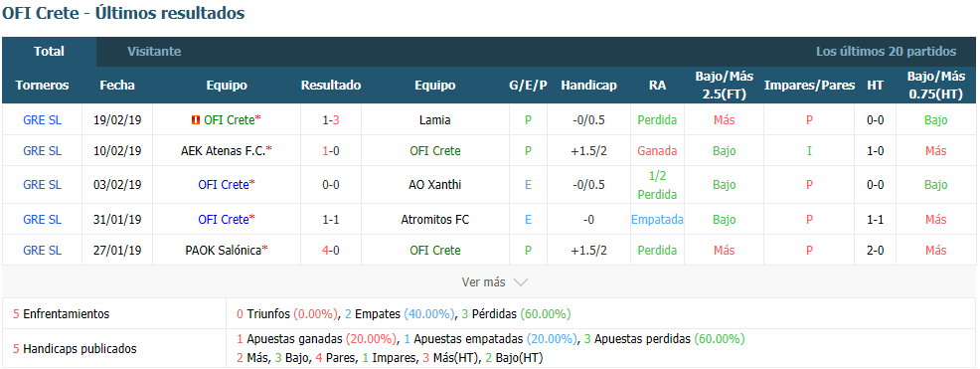Click the red card icon beside OFI Crete
Screen dimensions: 980x369
pos(198,120)
